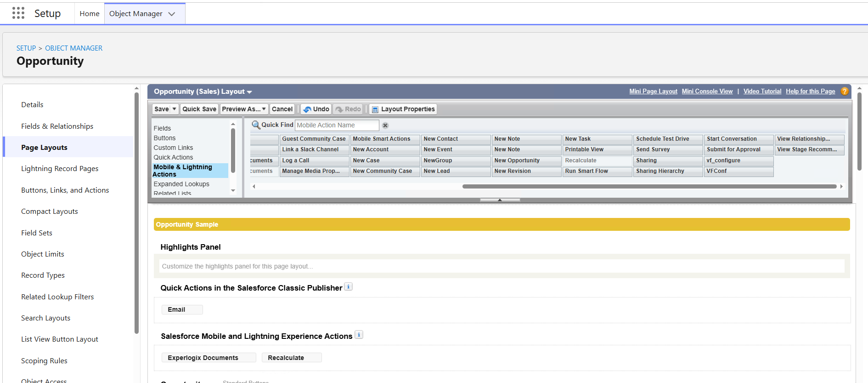
Task: Click the Experlogix Documents action
Action: [209, 358]
